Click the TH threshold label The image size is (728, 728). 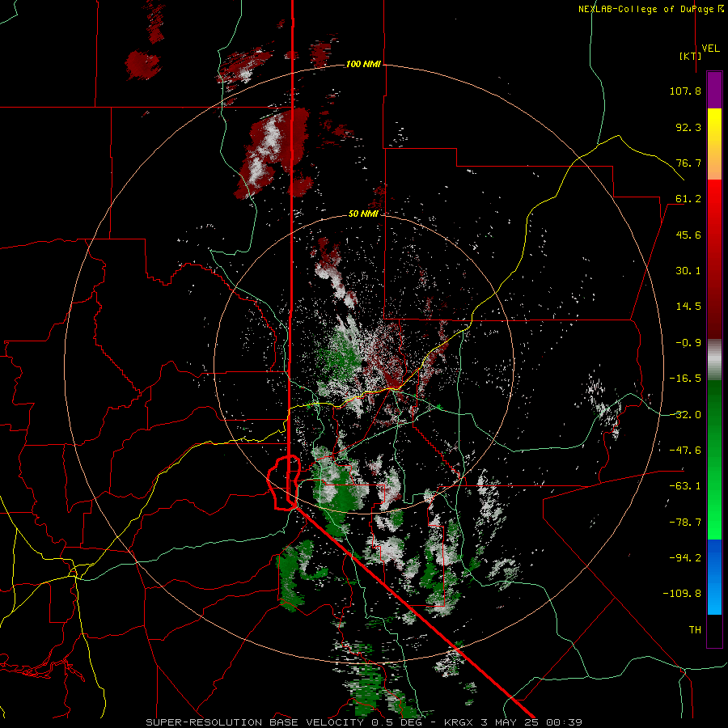[695, 630]
